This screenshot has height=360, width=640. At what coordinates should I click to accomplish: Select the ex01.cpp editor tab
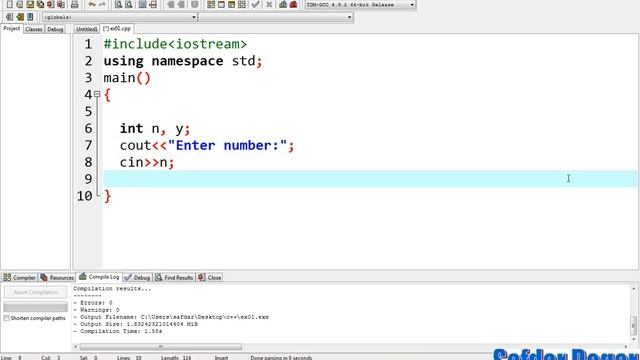[117, 29]
